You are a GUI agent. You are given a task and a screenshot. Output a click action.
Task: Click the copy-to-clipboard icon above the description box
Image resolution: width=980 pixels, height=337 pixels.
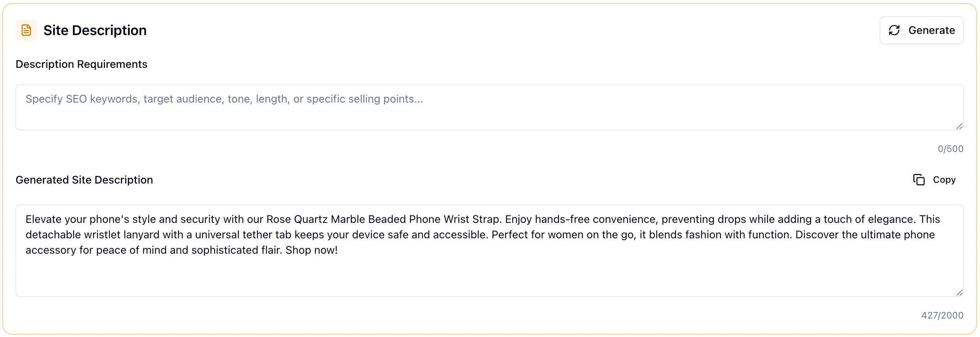919,180
